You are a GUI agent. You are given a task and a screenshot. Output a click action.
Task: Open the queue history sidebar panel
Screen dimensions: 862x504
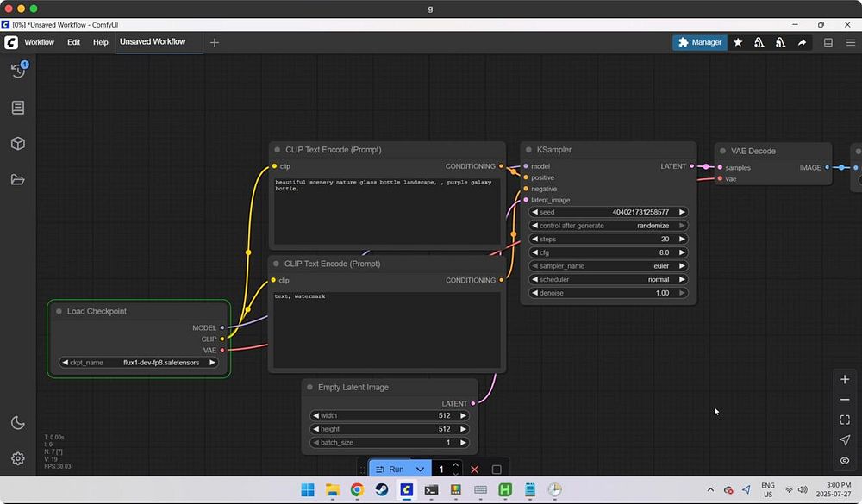click(17, 71)
